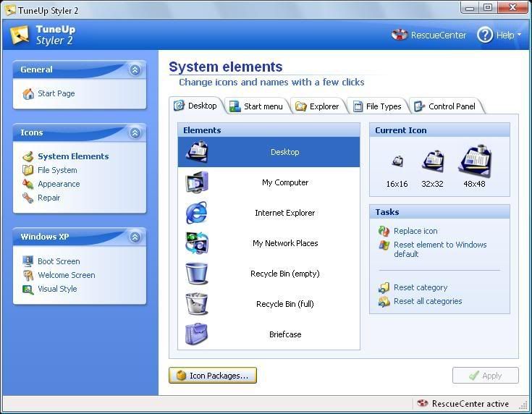Click the full Recycle Bin icon

pos(196,304)
